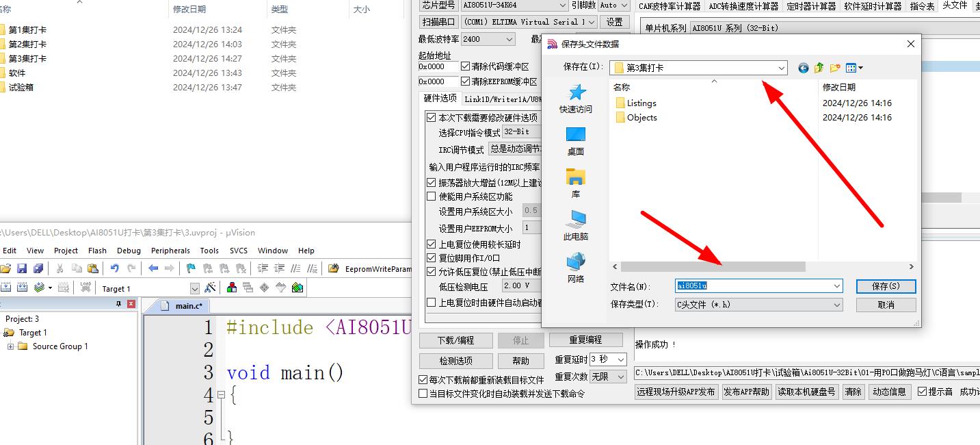Click the Manage Project Items icon
The width and height of the screenshot is (980, 445).
point(232,288)
